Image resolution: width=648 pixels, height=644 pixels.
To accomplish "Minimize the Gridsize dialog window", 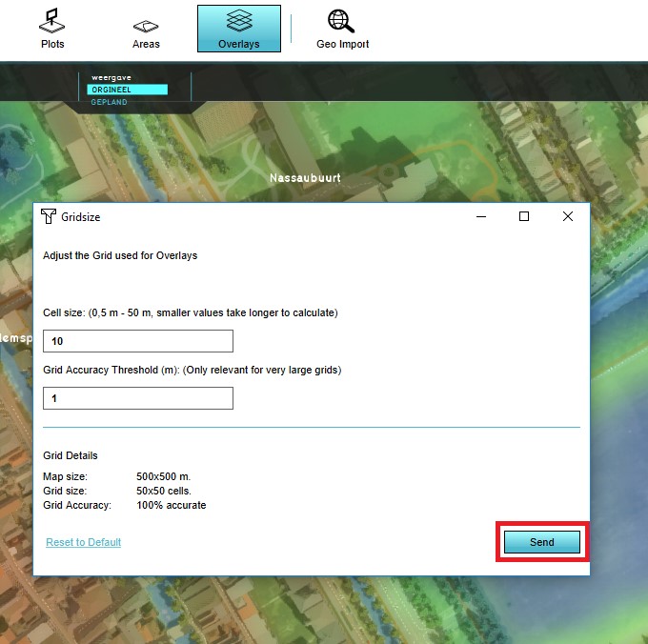I will pos(480,217).
